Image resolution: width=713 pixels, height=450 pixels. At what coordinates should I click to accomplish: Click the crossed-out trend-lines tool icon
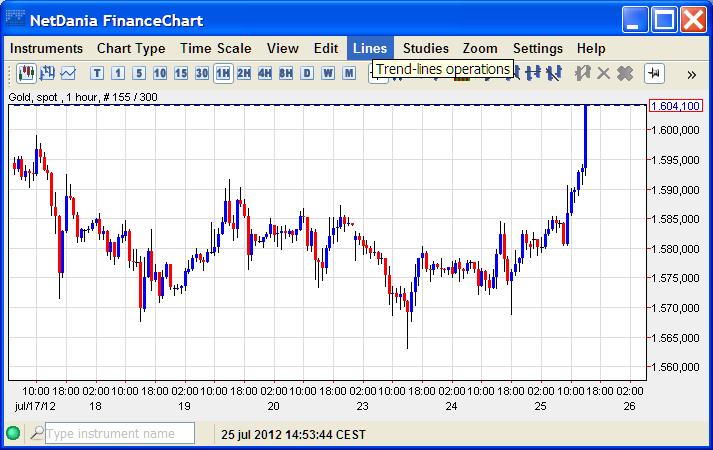tap(554, 73)
